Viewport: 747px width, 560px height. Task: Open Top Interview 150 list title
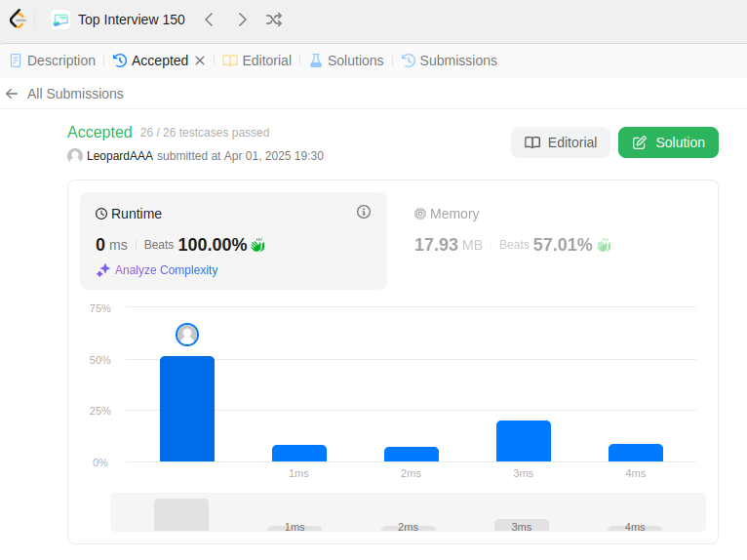click(132, 20)
